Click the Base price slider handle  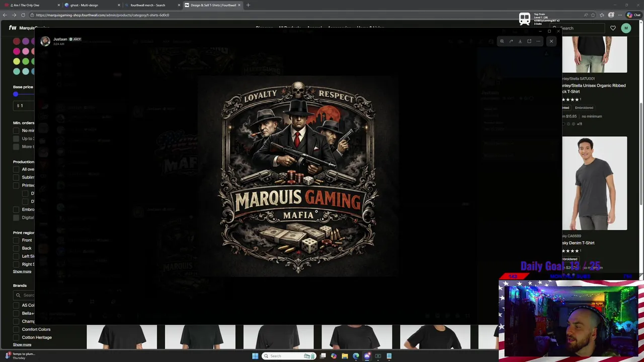[16, 94]
